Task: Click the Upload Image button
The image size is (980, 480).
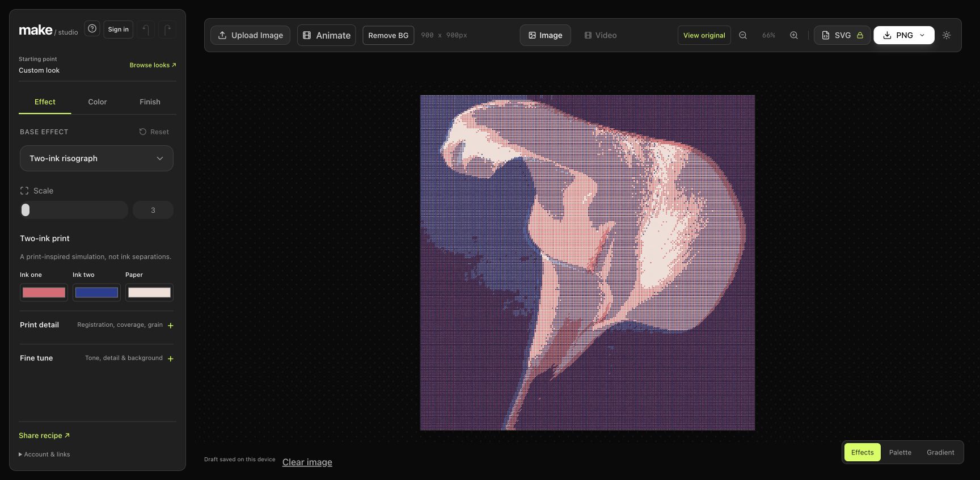Action: (x=250, y=35)
